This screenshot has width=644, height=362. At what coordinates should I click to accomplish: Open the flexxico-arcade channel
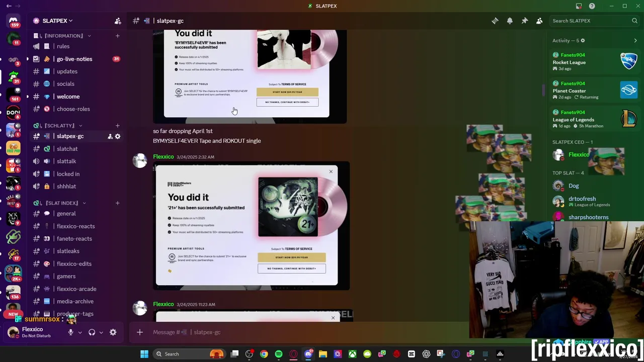[x=76, y=289]
